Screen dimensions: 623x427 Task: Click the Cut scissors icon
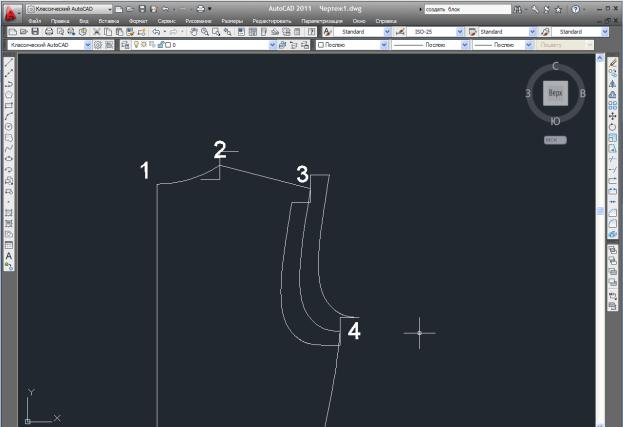pos(97,32)
